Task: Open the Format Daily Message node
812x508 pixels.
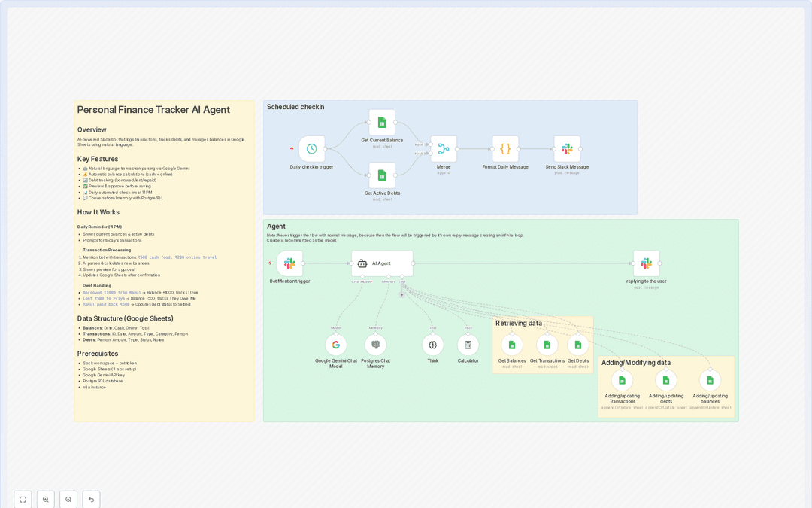Action: tap(504, 148)
